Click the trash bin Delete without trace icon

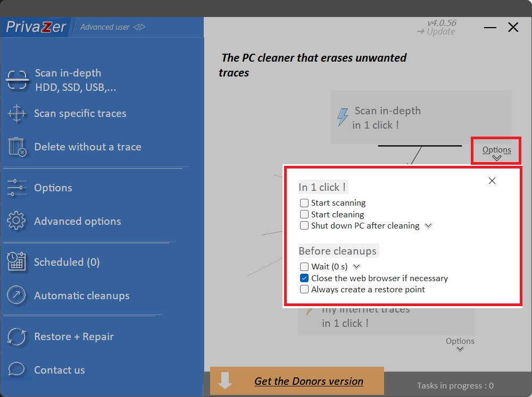tap(17, 147)
